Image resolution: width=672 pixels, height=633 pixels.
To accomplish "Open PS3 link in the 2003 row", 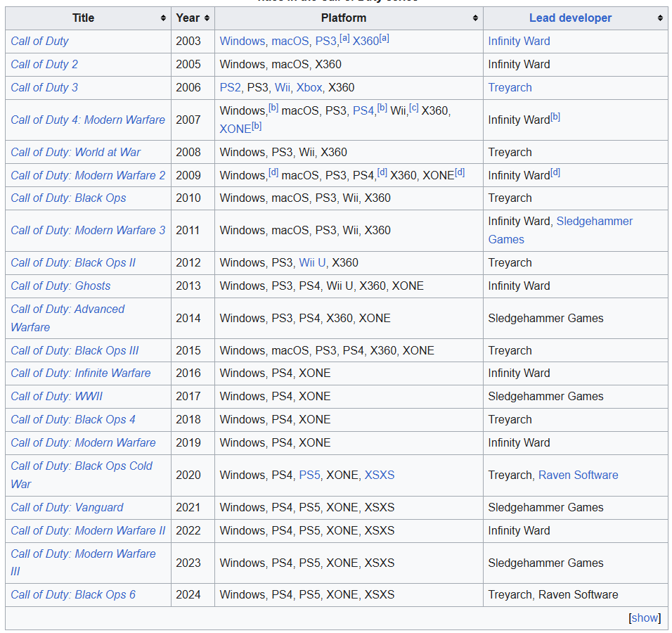I will point(326,41).
